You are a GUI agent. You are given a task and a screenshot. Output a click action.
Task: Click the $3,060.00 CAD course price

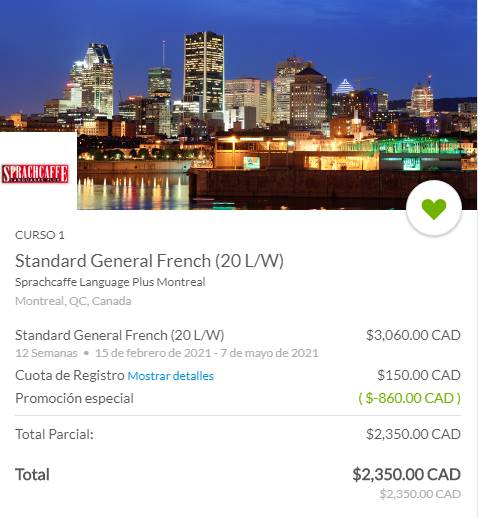pos(413,335)
